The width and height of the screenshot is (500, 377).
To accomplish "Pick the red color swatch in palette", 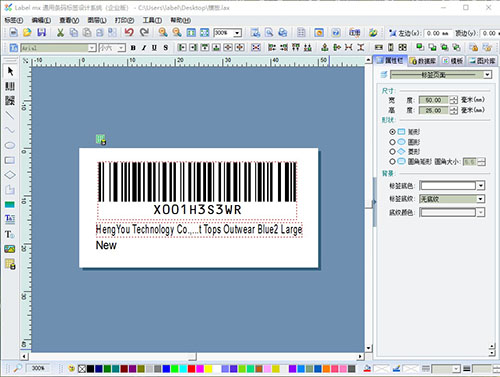I will [191, 369].
